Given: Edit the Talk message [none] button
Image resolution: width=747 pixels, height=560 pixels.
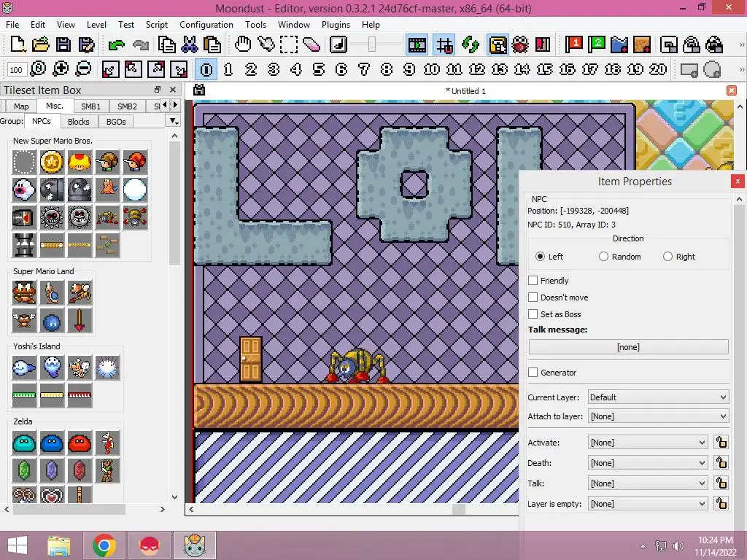Looking at the screenshot, I should coord(628,347).
